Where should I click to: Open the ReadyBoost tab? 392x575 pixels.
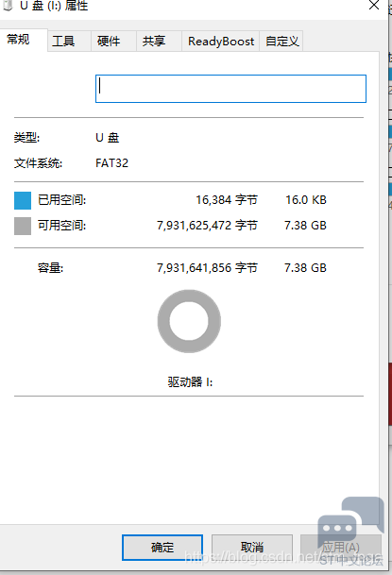click(221, 42)
